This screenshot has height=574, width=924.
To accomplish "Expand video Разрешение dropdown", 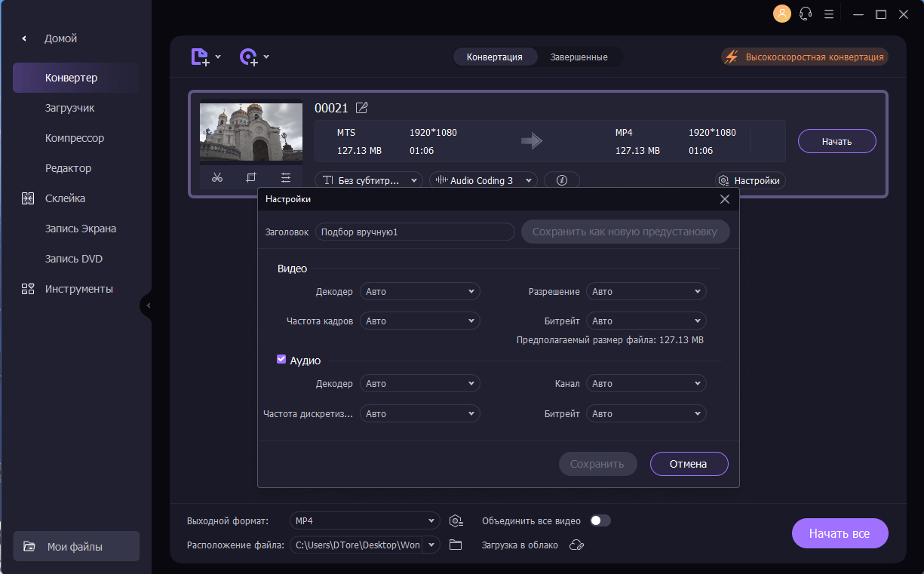I will click(646, 291).
